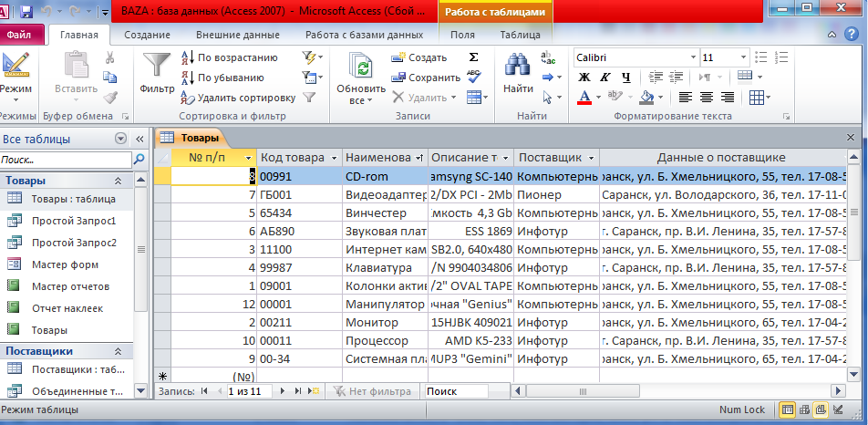The image size is (868, 425).
Task: Click the Replace ab-ac icon
Action: pyautogui.click(x=548, y=57)
